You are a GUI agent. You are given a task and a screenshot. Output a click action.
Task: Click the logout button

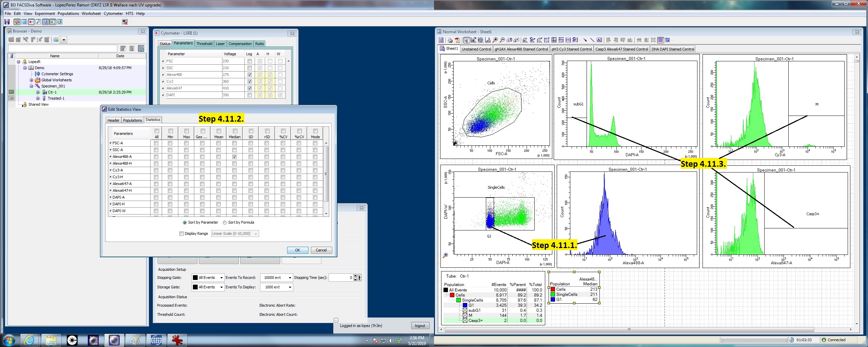coord(420,326)
